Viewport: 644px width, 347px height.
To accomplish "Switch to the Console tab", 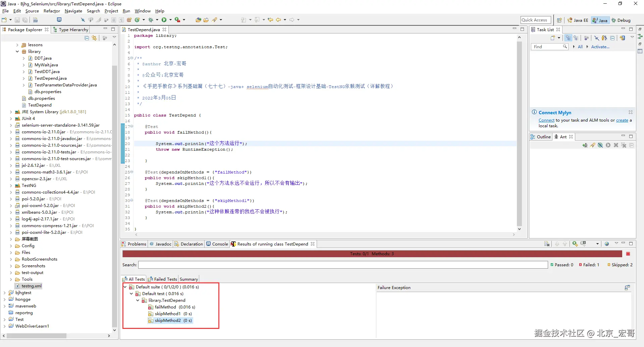I will click(x=217, y=244).
